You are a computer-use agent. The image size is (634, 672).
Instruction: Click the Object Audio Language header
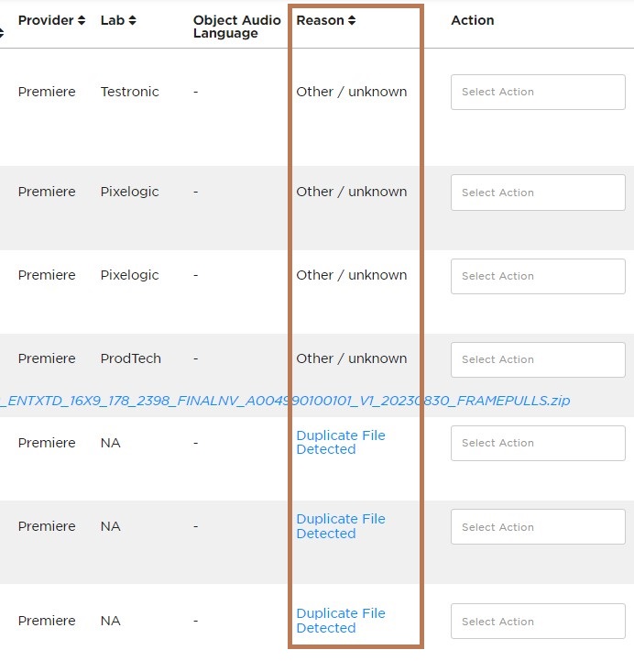(x=237, y=27)
